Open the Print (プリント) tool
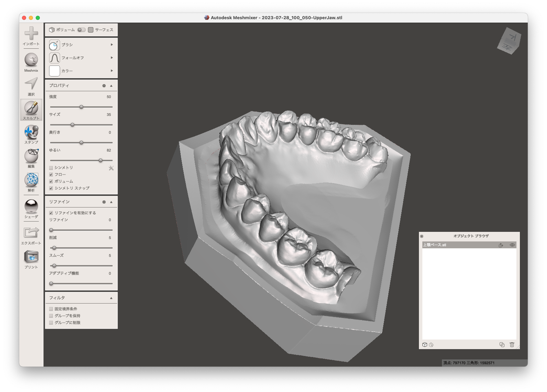Viewport: 547px width, 392px height. coord(31,257)
